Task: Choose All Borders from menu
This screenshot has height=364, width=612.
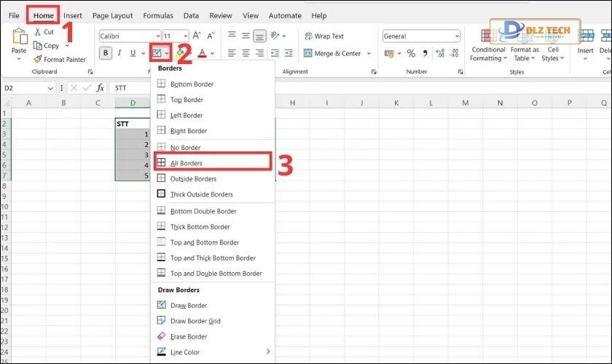Action: 186,163
